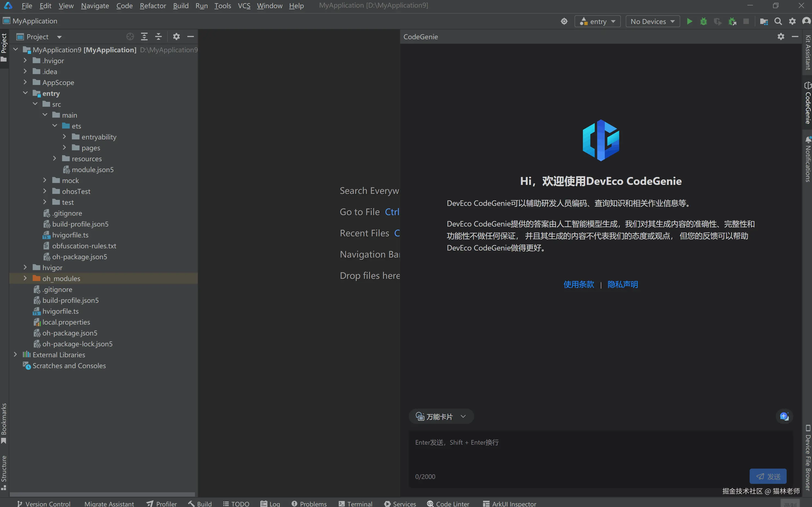This screenshot has width=812, height=507.
Task: Collapse all in Project panel
Action: coord(158,36)
